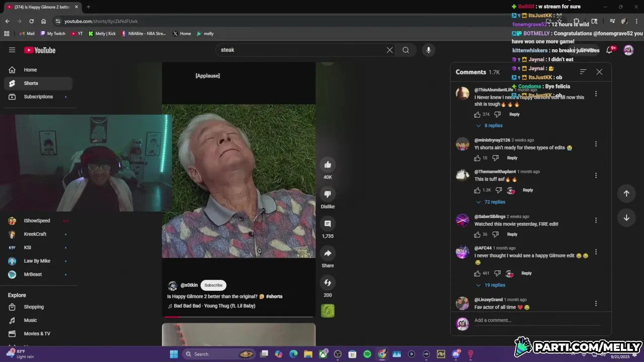The image size is (644, 362).
Task: Activate voice search microphone
Action: coord(429,50)
